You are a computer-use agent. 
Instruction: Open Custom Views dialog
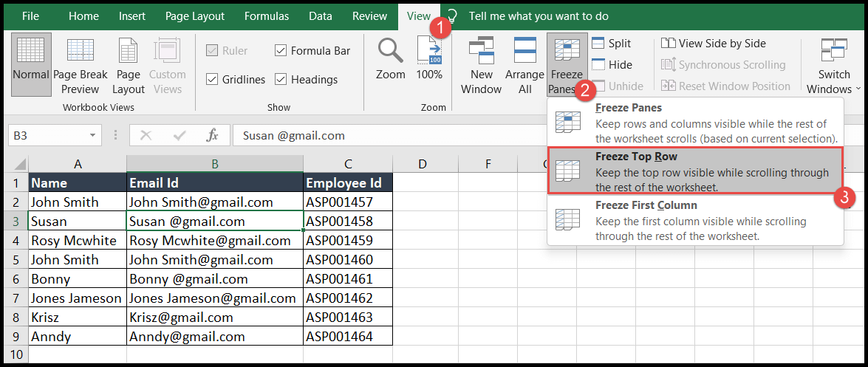point(167,64)
